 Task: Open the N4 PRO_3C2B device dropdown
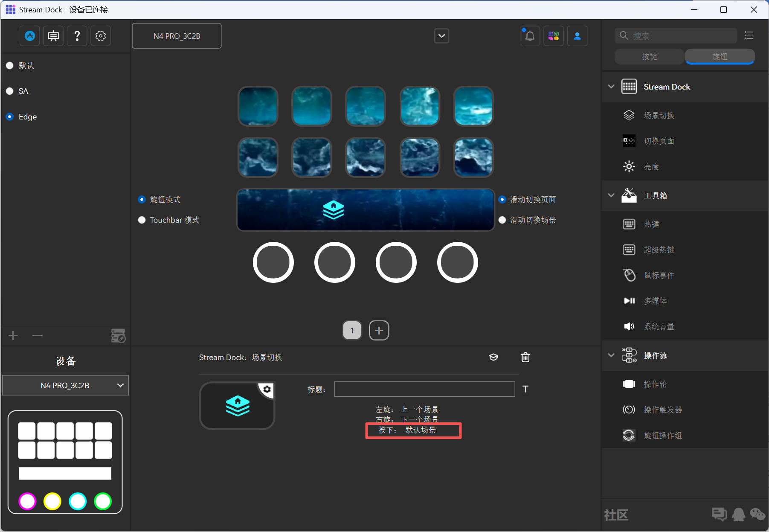(65, 385)
